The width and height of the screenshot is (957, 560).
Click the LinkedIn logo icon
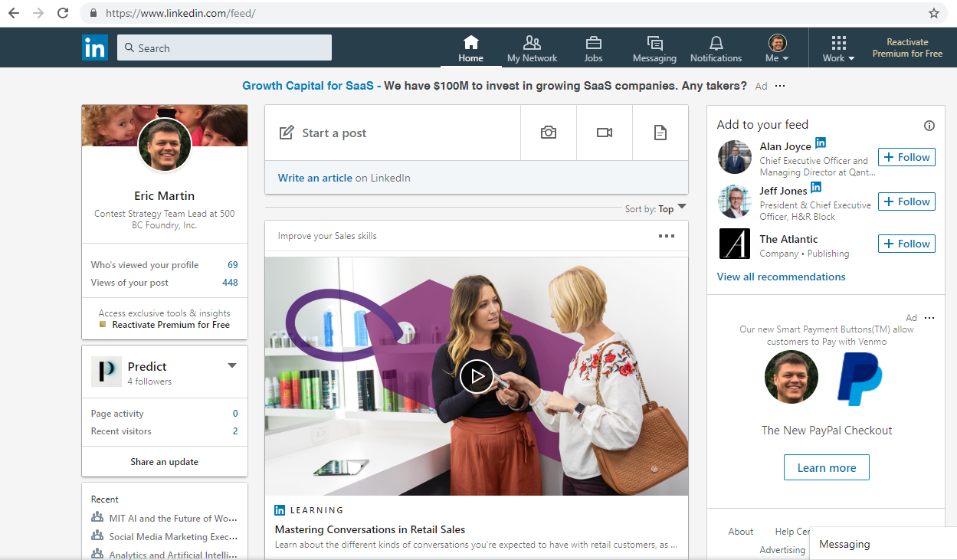95,47
